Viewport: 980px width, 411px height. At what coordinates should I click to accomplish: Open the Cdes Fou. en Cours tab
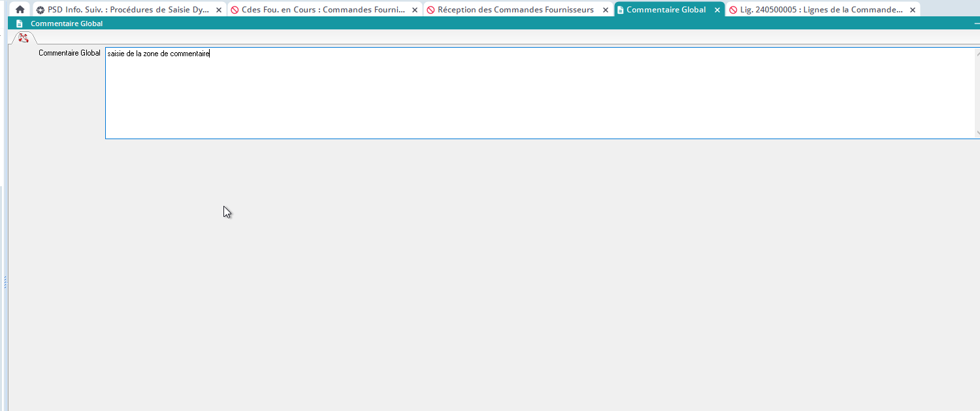coord(323,10)
